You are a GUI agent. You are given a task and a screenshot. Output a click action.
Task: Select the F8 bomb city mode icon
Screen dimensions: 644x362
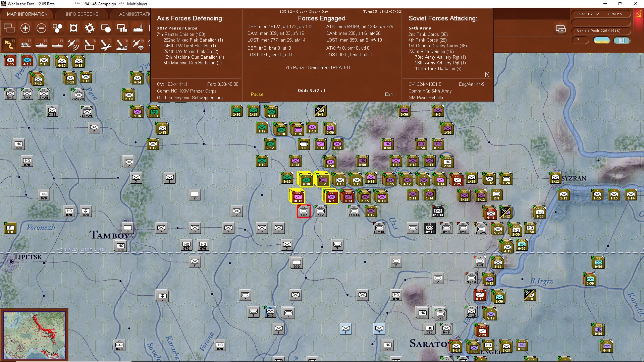click(x=122, y=44)
